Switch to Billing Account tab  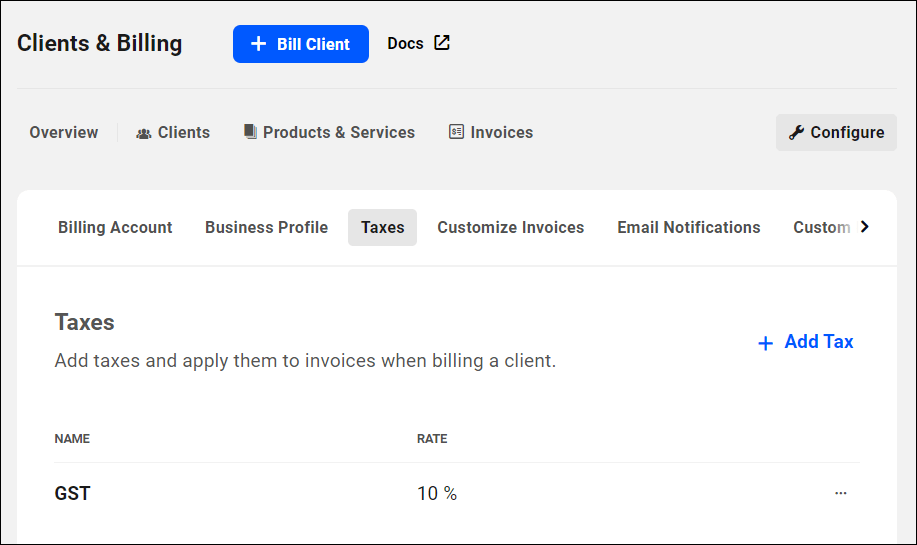click(x=115, y=227)
